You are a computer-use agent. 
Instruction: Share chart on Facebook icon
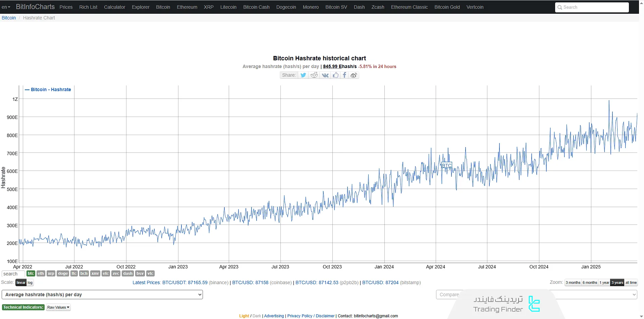click(x=344, y=75)
